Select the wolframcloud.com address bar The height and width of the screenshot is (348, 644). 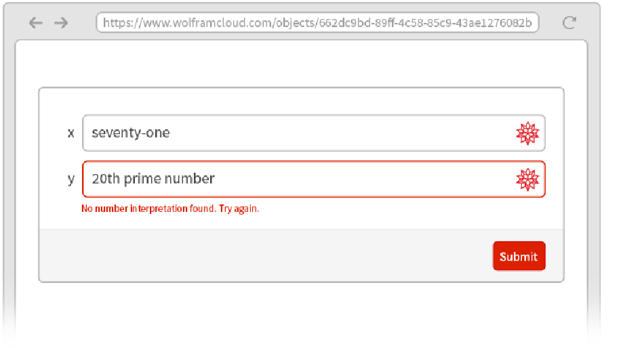pyautogui.click(x=317, y=22)
